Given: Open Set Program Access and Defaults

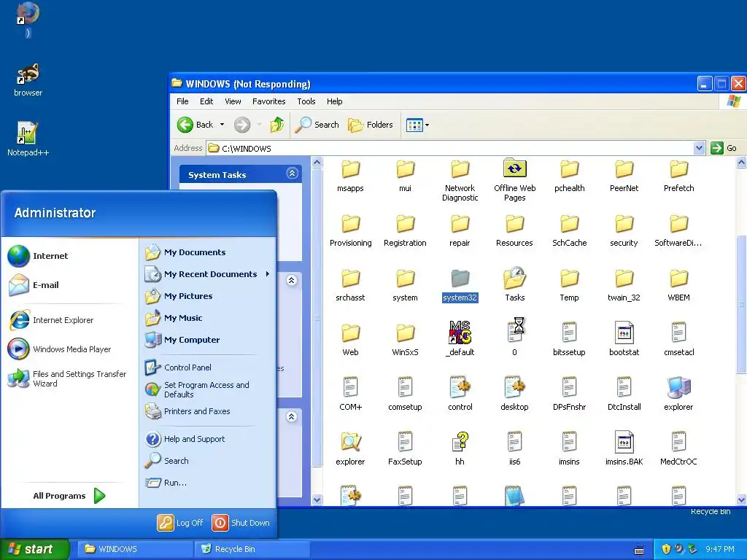Looking at the screenshot, I should click(197, 389).
